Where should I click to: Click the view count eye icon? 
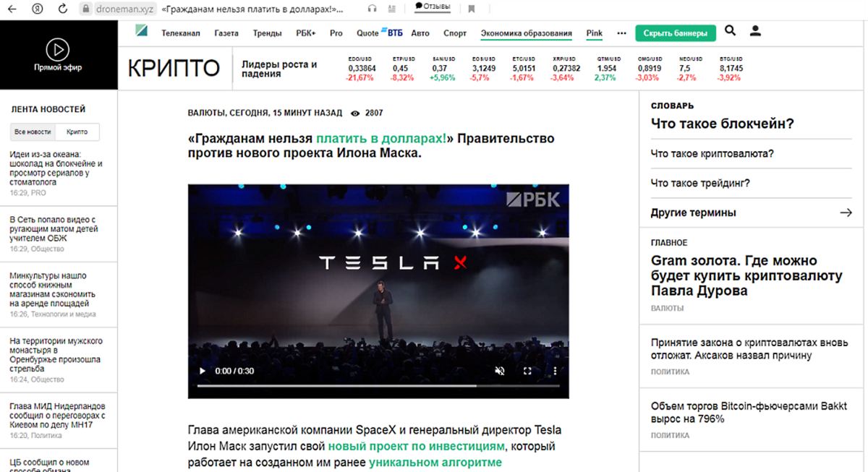(355, 113)
